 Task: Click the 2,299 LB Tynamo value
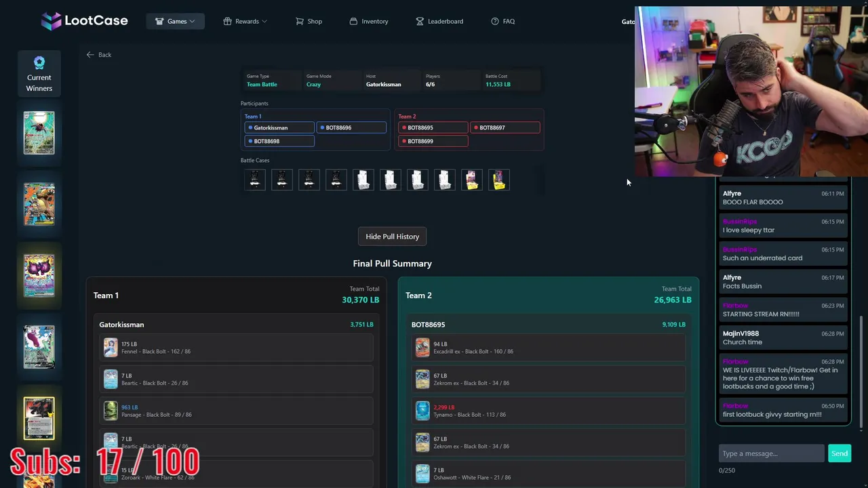(x=443, y=407)
